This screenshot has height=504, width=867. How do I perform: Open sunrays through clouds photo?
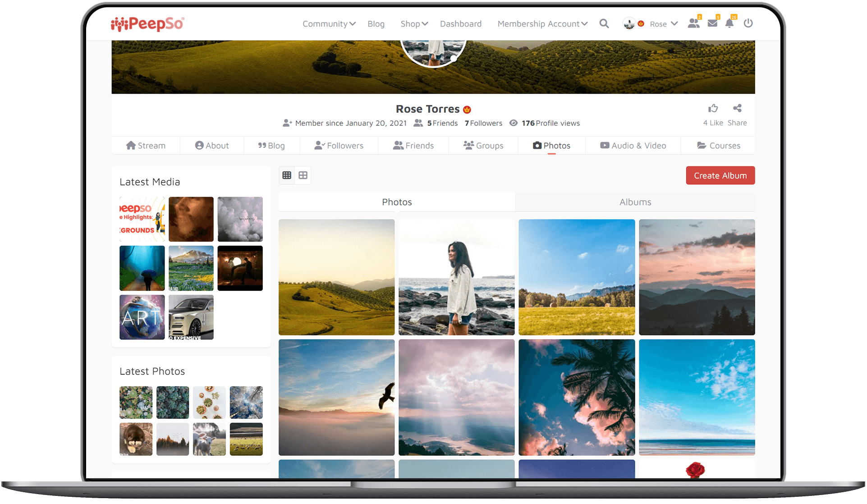pos(457,397)
